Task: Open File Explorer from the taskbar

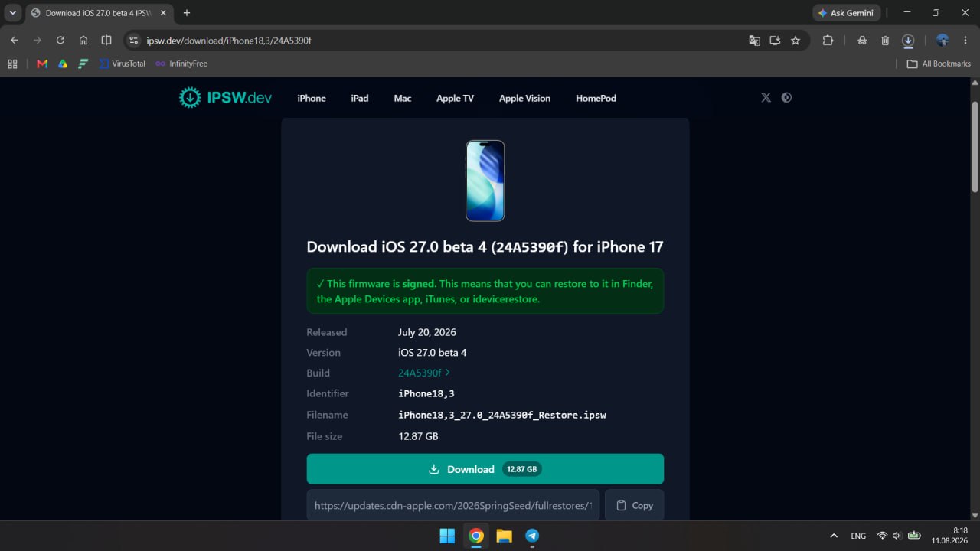Action: click(504, 536)
